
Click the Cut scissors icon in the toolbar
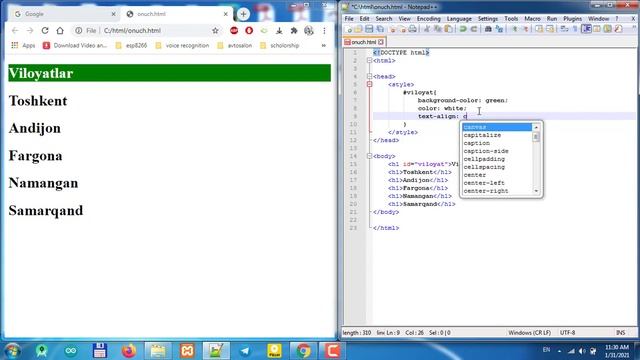pos(427,29)
